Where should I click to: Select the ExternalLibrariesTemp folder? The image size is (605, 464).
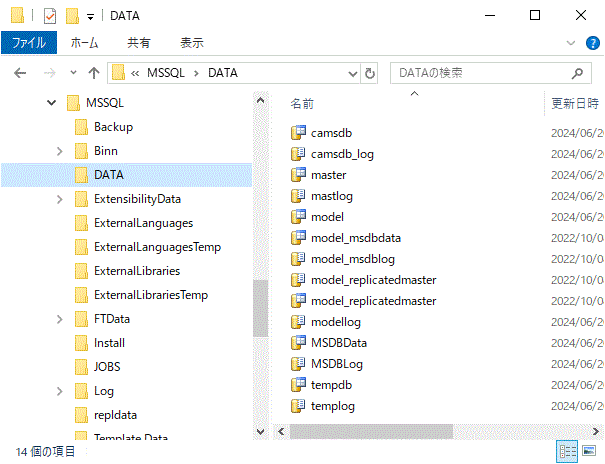pos(151,295)
